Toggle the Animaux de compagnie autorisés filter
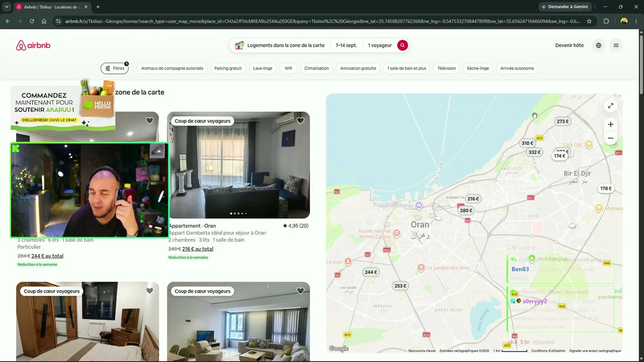The image size is (644, 362). click(172, 68)
